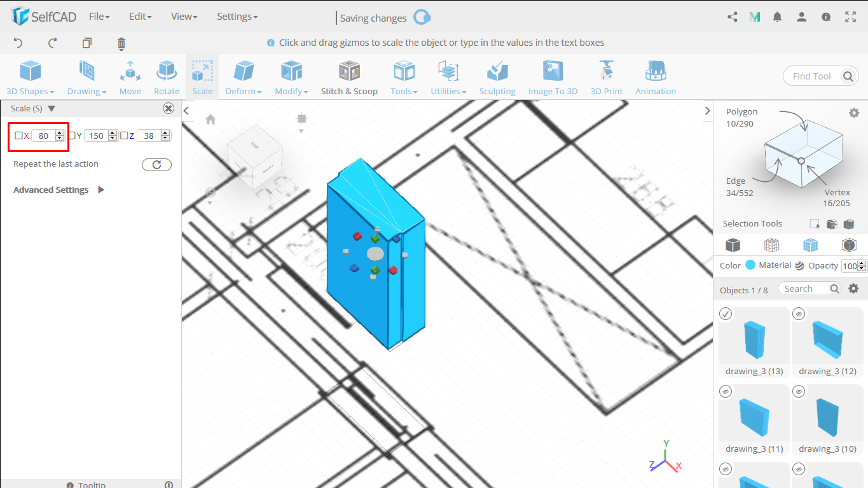Open the Deform dropdown
This screenshot has height=488, width=868.
244,78
